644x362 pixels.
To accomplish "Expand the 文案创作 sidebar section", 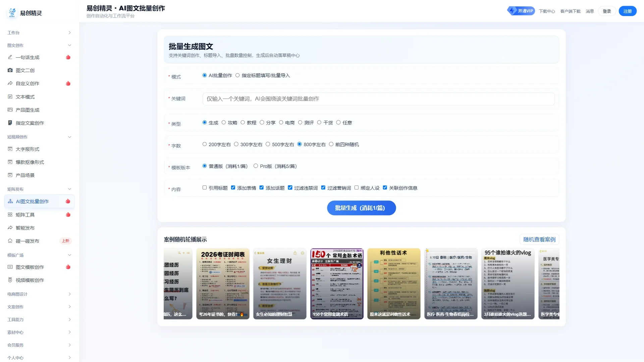I will coord(40,307).
